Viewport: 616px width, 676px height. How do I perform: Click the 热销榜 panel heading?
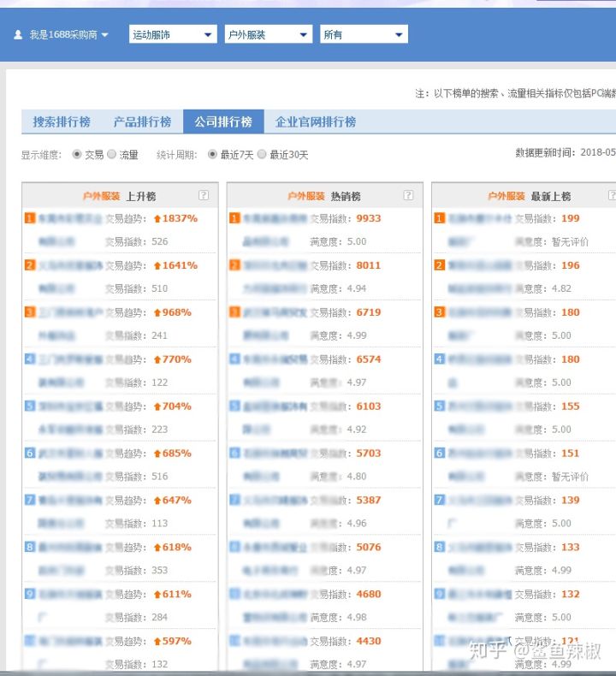pos(324,196)
